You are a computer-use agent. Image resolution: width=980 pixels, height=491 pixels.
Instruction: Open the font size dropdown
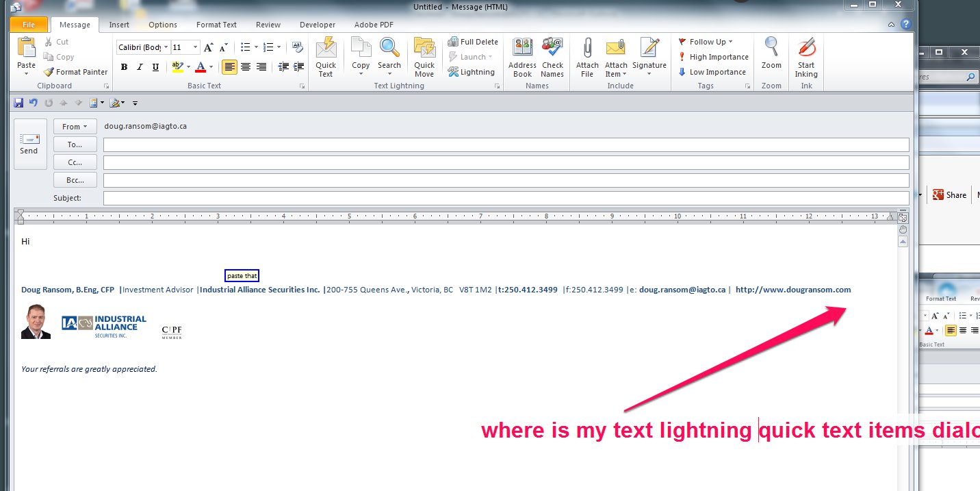(196, 48)
